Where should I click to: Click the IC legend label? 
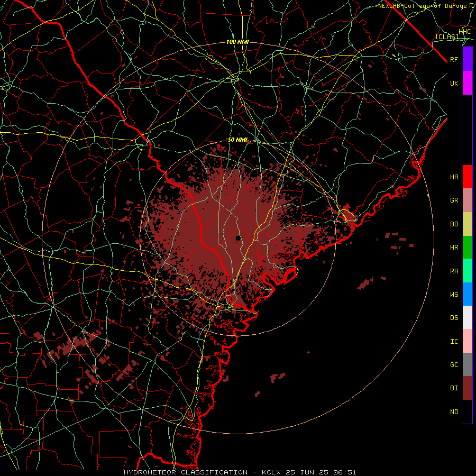(x=454, y=342)
